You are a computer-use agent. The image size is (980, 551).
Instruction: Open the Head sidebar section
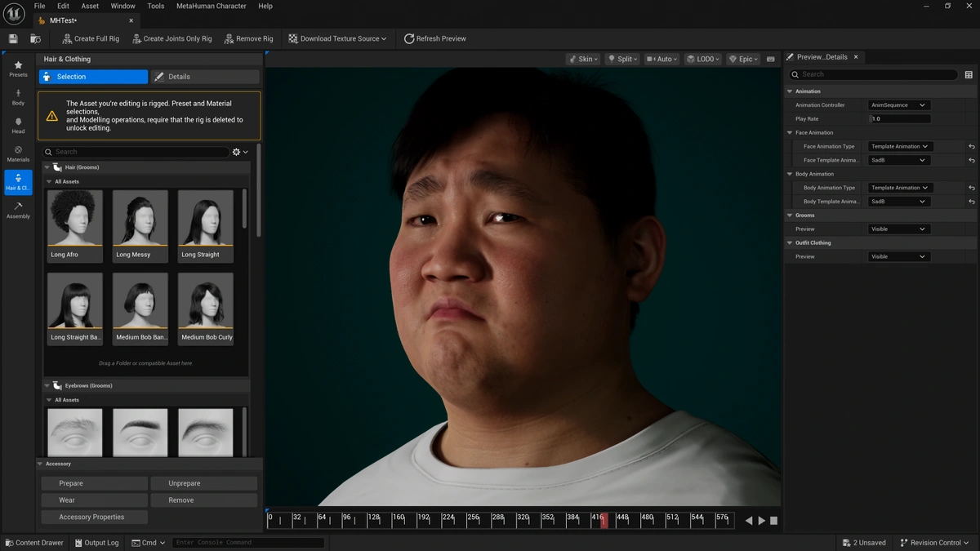click(x=18, y=125)
